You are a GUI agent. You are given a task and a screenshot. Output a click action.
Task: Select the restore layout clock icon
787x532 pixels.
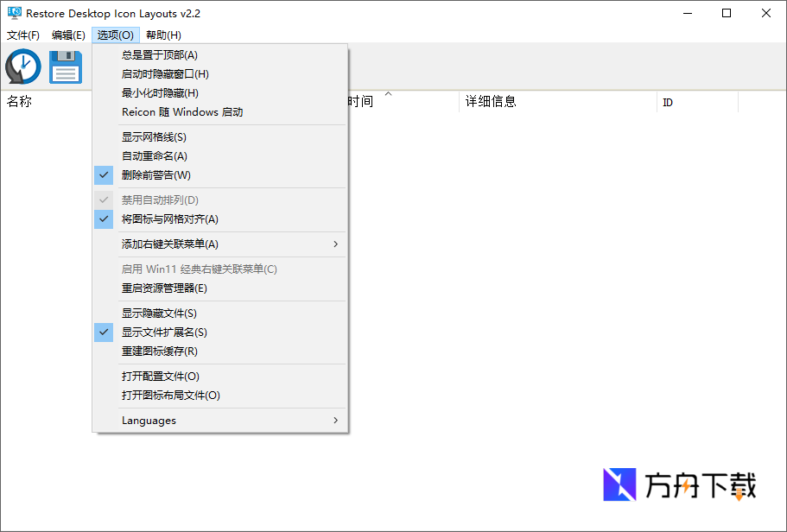22,66
